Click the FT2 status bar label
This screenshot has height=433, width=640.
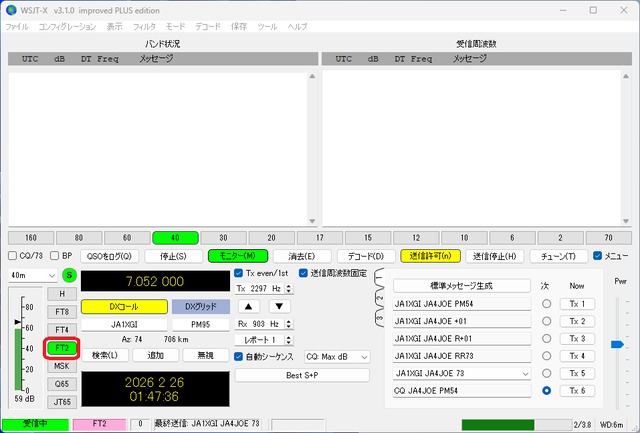coord(100,424)
